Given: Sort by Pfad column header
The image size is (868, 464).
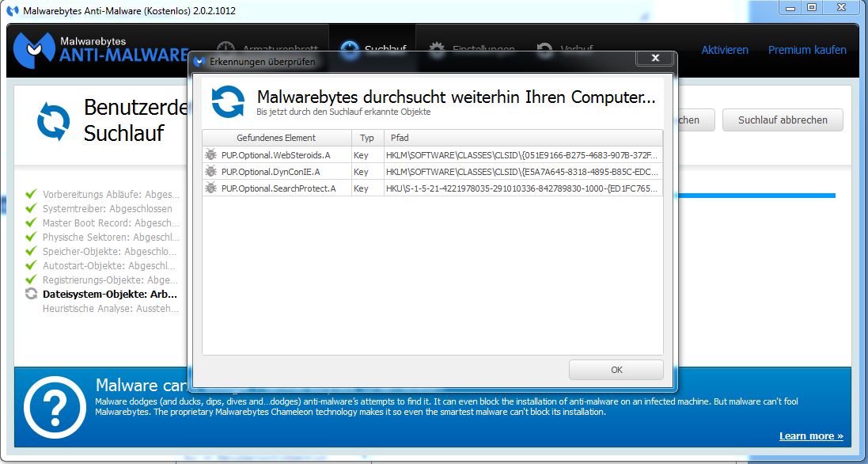Looking at the screenshot, I should (522, 138).
